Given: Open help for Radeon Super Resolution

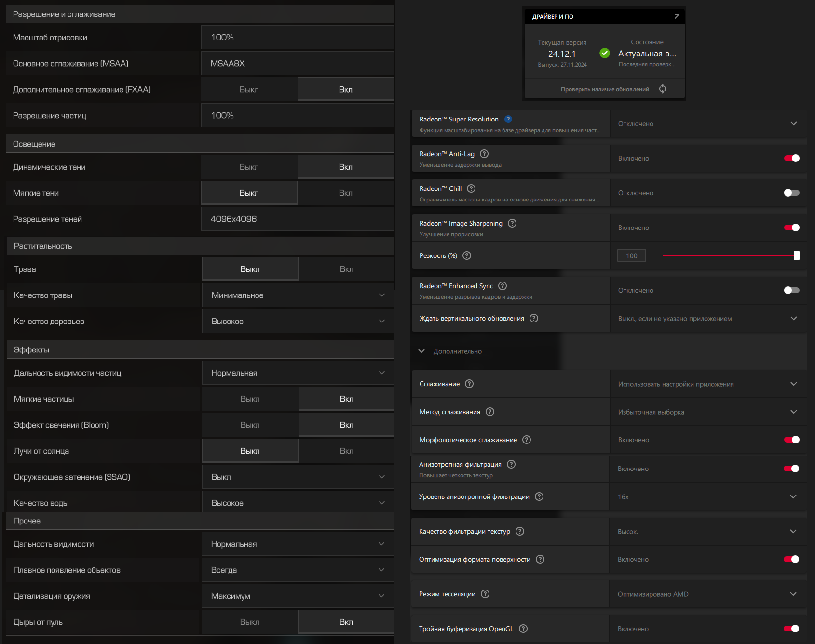Looking at the screenshot, I should [x=508, y=119].
